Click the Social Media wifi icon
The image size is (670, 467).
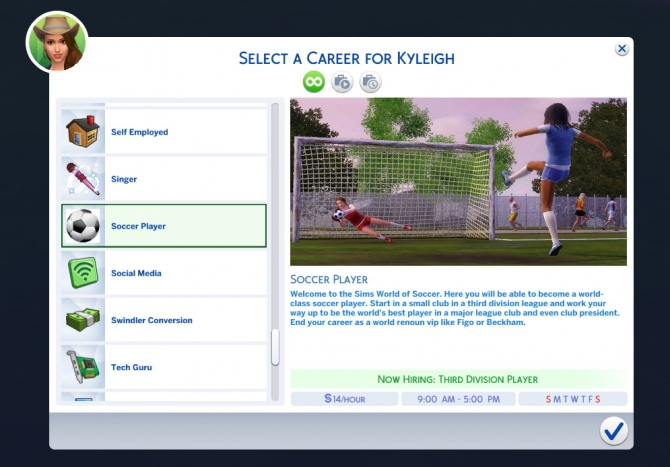(82, 273)
